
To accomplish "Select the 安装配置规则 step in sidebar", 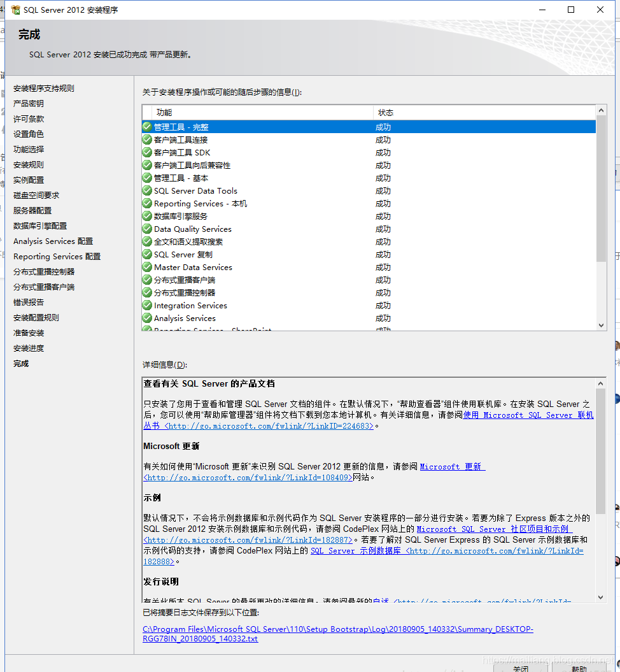I will click(36, 318).
